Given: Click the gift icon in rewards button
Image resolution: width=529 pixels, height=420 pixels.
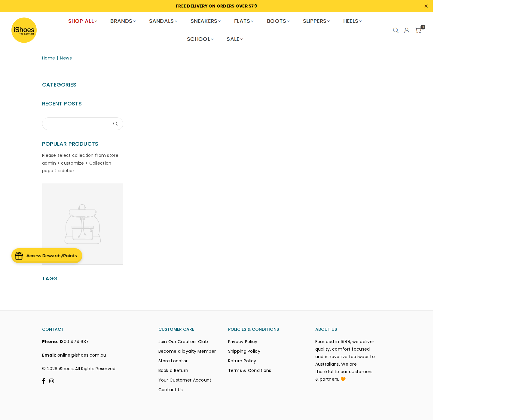Looking at the screenshot, I should 19,256.
